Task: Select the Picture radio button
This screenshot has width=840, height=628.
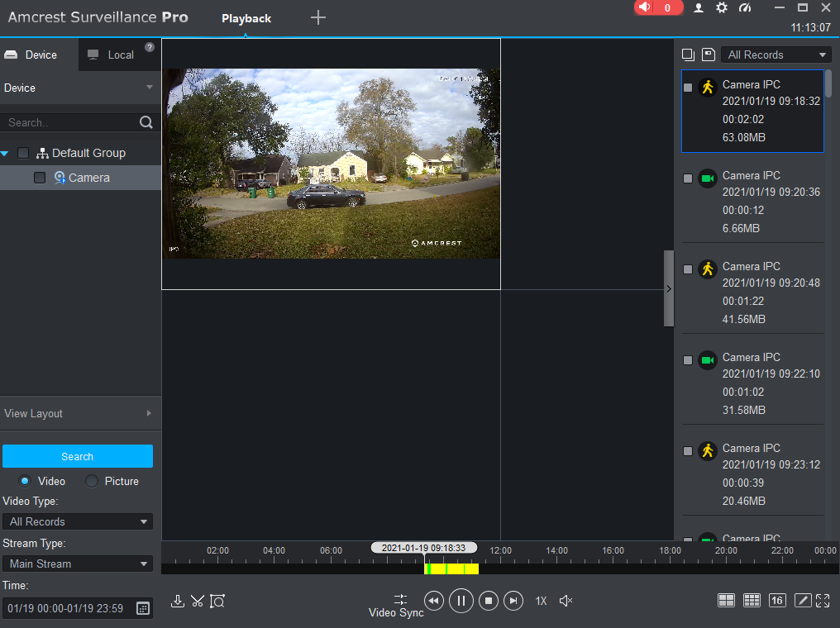Action: (92, 481)
